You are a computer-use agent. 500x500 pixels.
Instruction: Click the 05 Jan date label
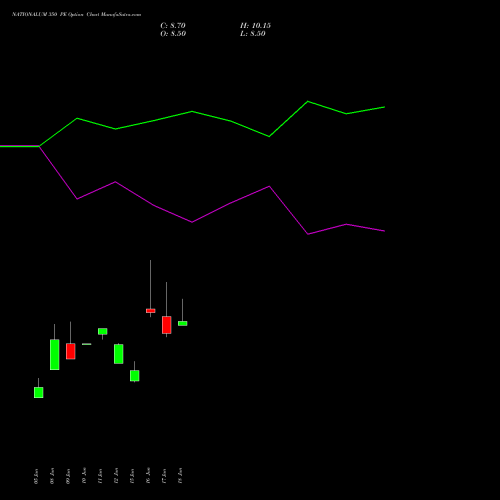tap(36, 476)
